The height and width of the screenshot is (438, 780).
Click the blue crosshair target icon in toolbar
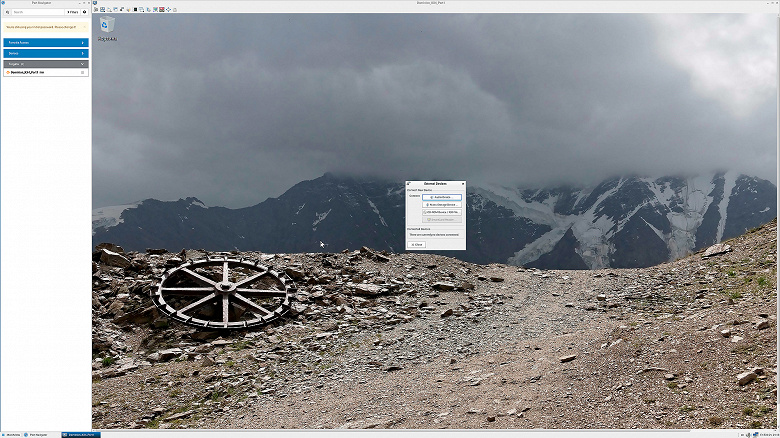click(168, 9)
